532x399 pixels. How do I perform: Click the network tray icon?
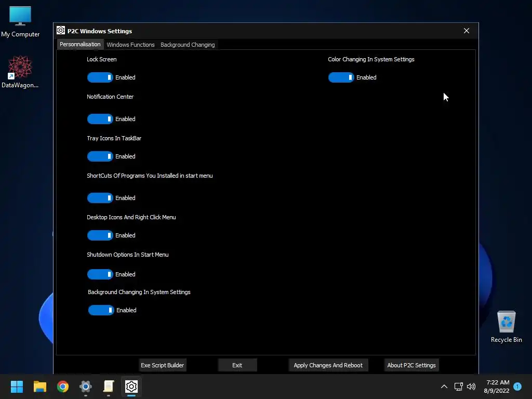458,387
